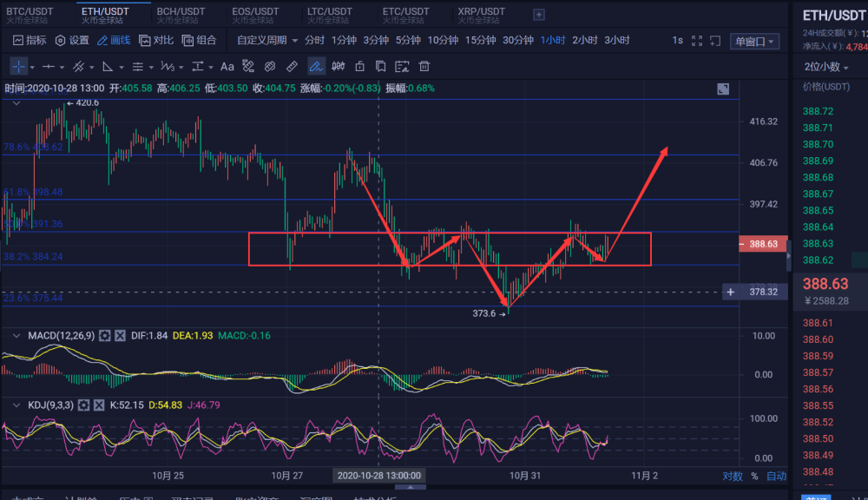Select the price range measure tool
This screenshot has width=868, height=500.
(x=198, y=67)
